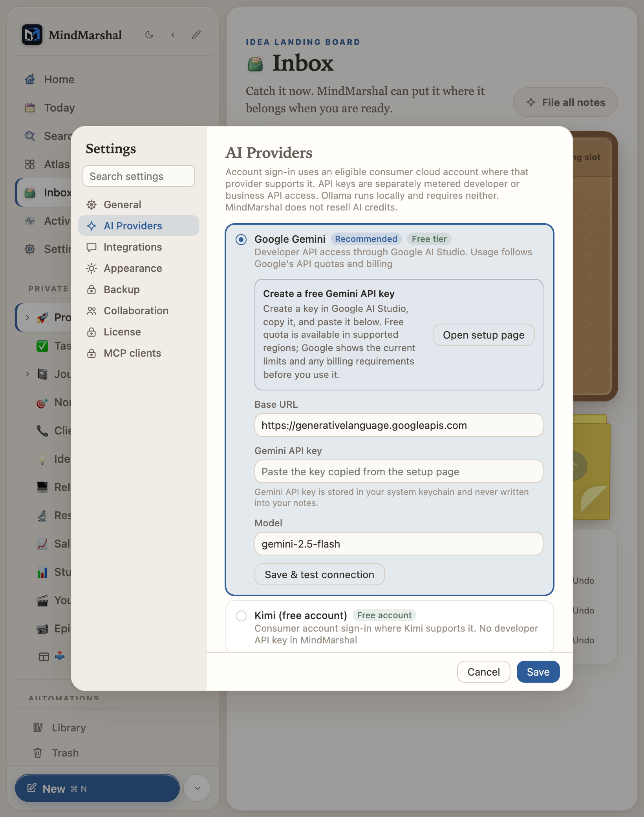
Task: Click Save & test connection button
Action: (x=320, y=575)
